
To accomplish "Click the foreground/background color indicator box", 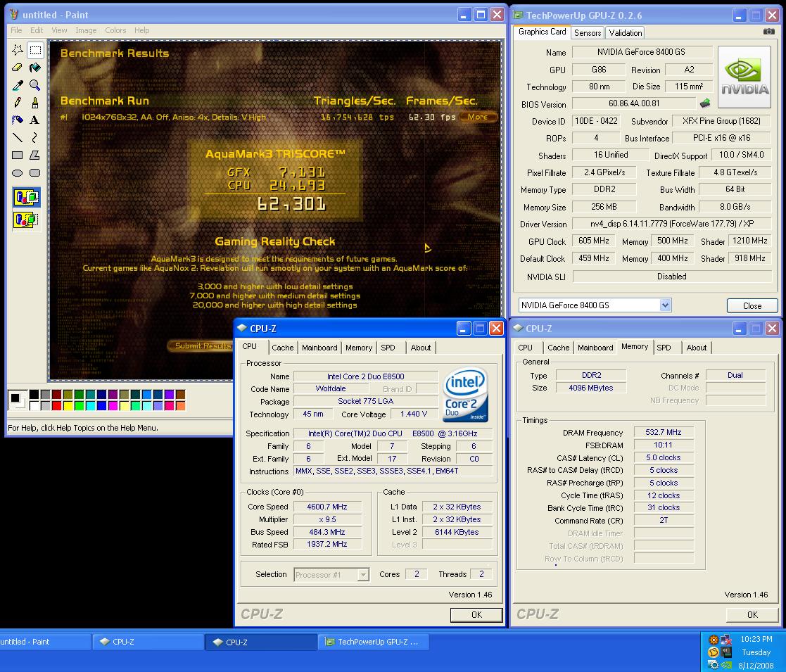I will [18, 400].
